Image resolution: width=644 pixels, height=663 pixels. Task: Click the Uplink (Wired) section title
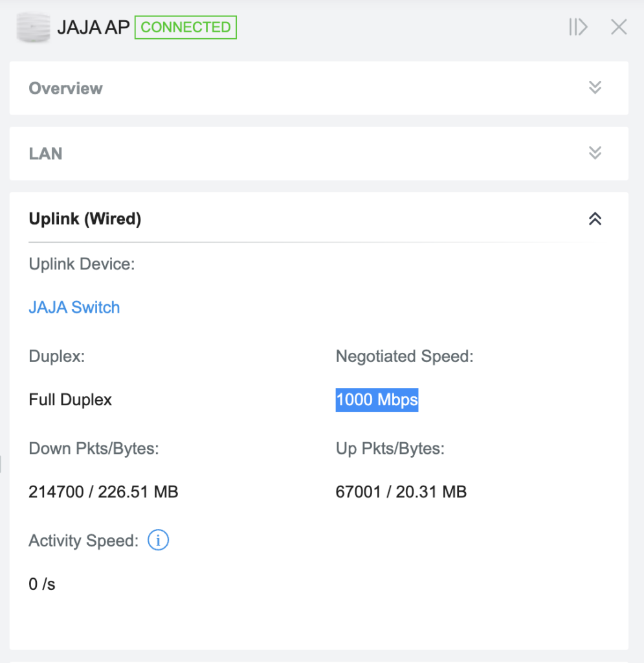click(x=85, y=219)
